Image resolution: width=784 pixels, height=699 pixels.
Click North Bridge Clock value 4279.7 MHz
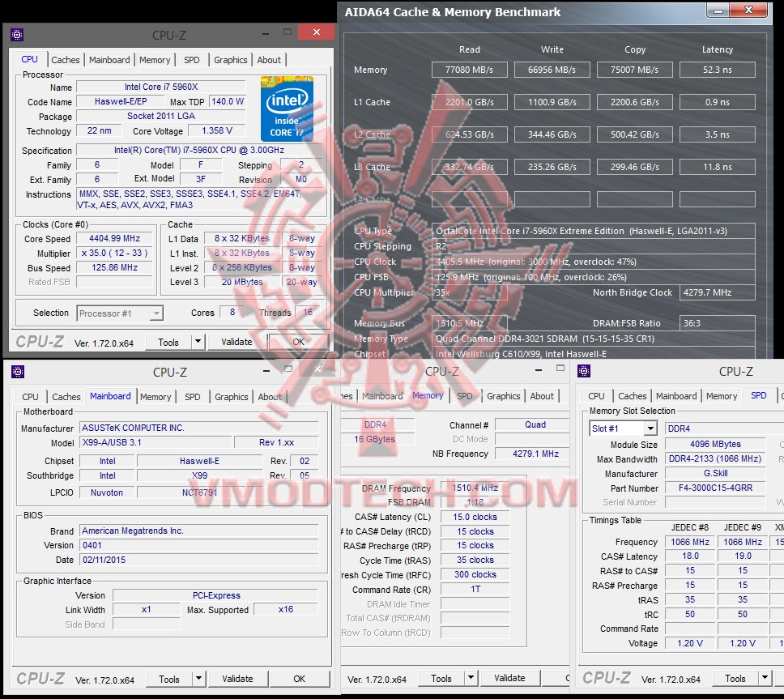pyautogui.click(x=718, y=292)
